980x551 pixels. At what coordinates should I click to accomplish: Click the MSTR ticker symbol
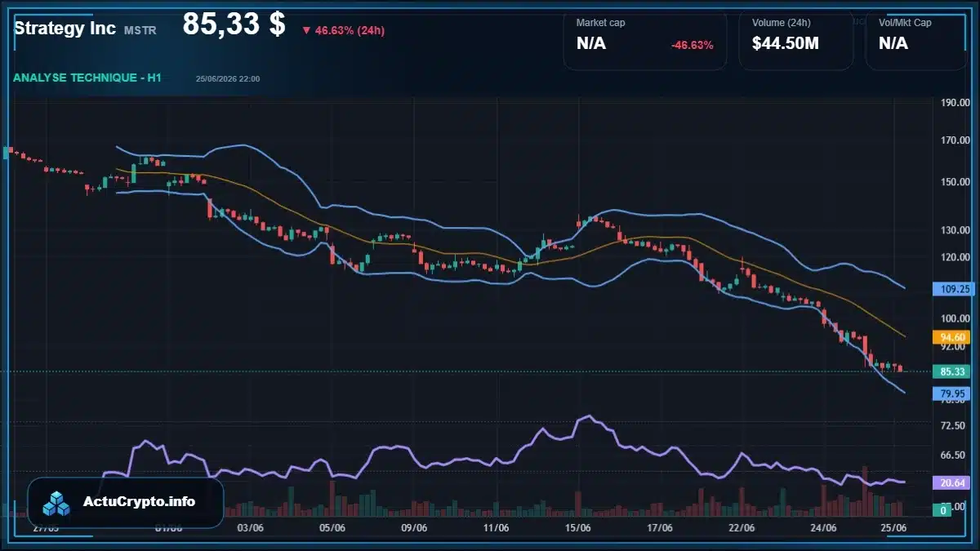[140, 30]
